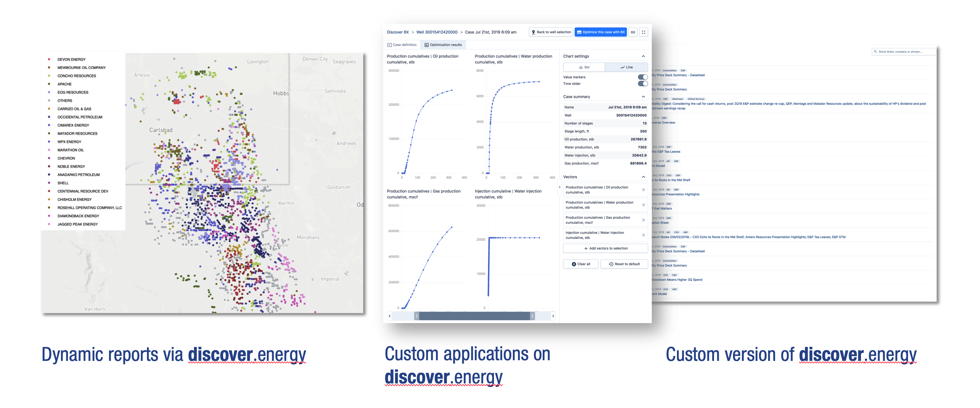The height and width of the screenshot is (408, 980).
Task: Switch to the Case definition tab
Action: point(402,45)
